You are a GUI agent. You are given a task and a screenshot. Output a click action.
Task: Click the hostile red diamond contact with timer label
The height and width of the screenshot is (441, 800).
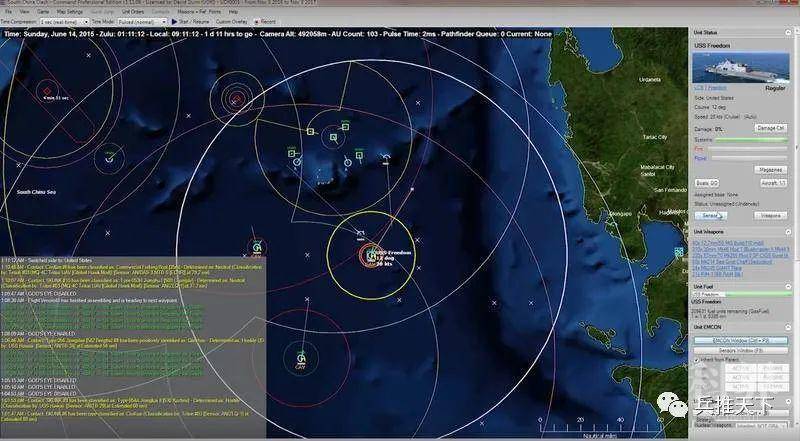pos(47,91)
